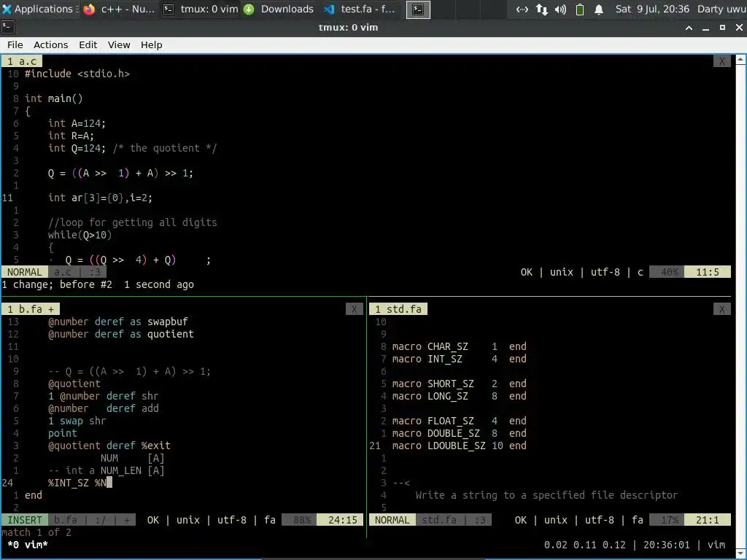Click 'Write a string to a specified' comment
This screenshot has width=747, height=560.
546,495
